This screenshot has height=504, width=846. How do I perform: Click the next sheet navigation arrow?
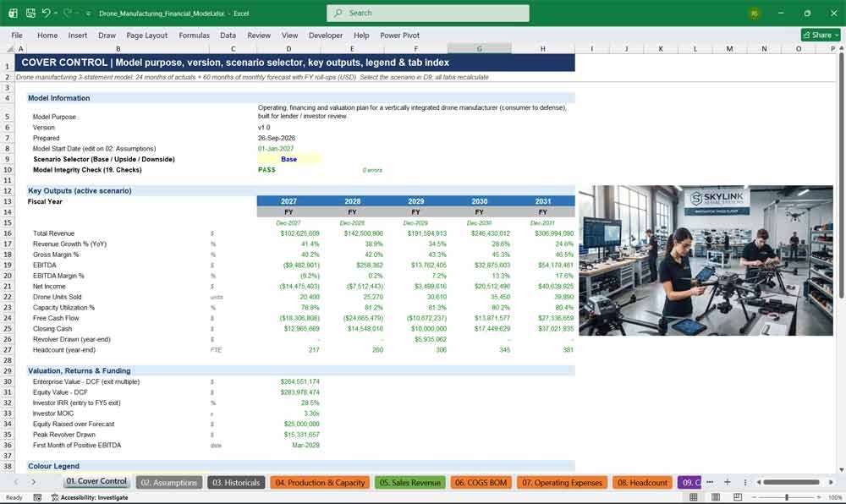(34, 482)
